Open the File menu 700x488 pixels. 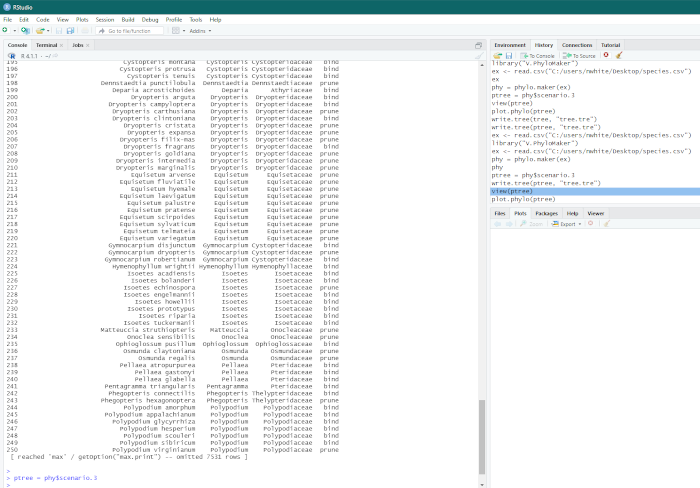(8, 20)
